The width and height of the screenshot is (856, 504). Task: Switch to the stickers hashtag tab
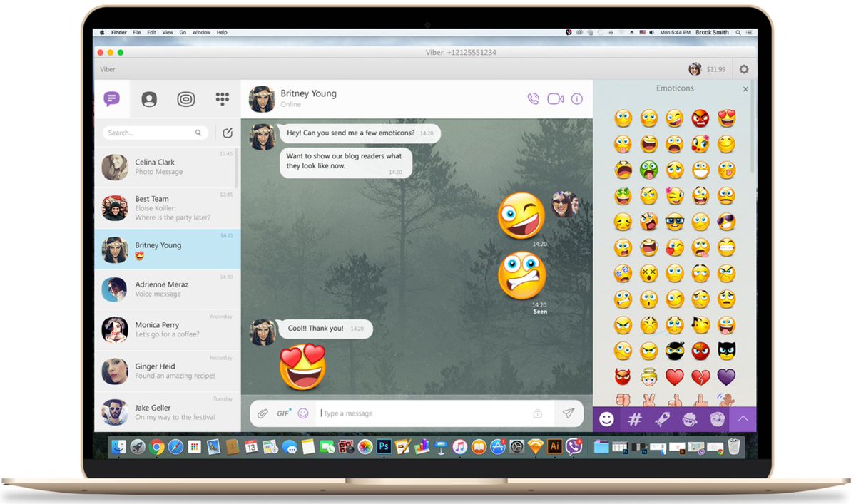[x=634, y=419]
